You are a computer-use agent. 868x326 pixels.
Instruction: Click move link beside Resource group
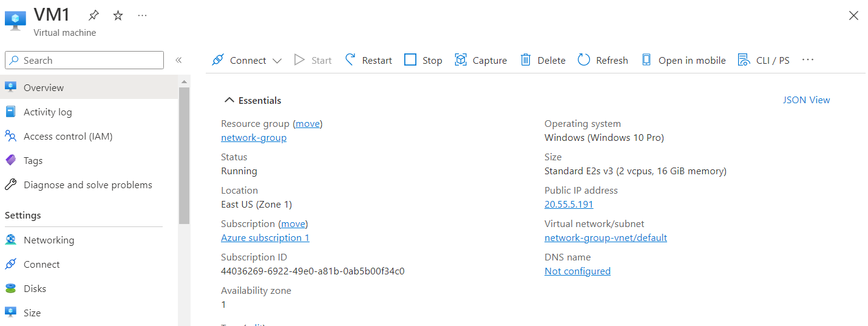(308, 123)
